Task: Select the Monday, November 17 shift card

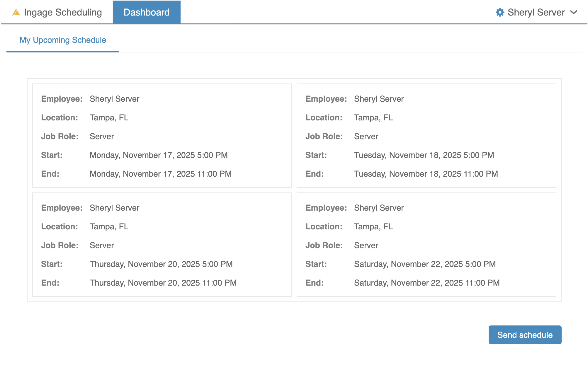Action: click(162, 136)
